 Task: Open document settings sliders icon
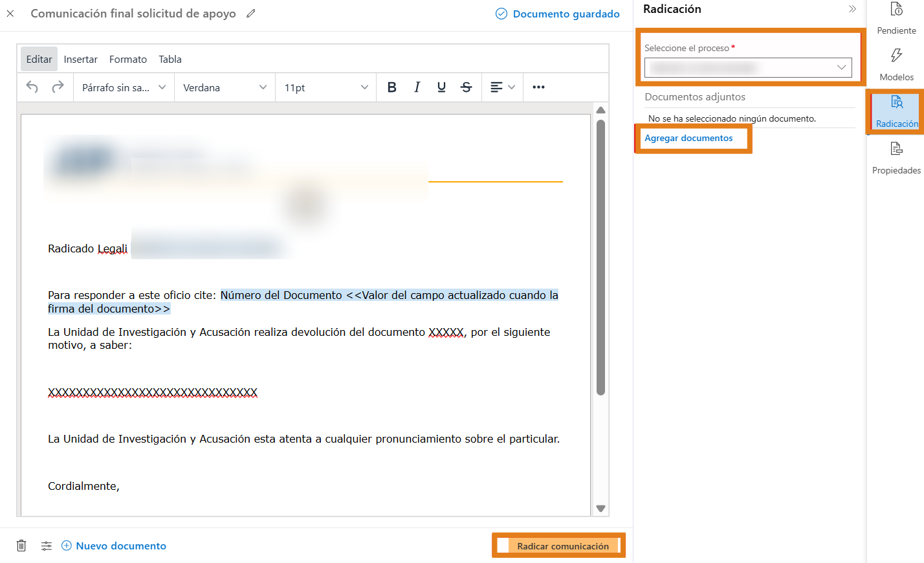[47, 546]
